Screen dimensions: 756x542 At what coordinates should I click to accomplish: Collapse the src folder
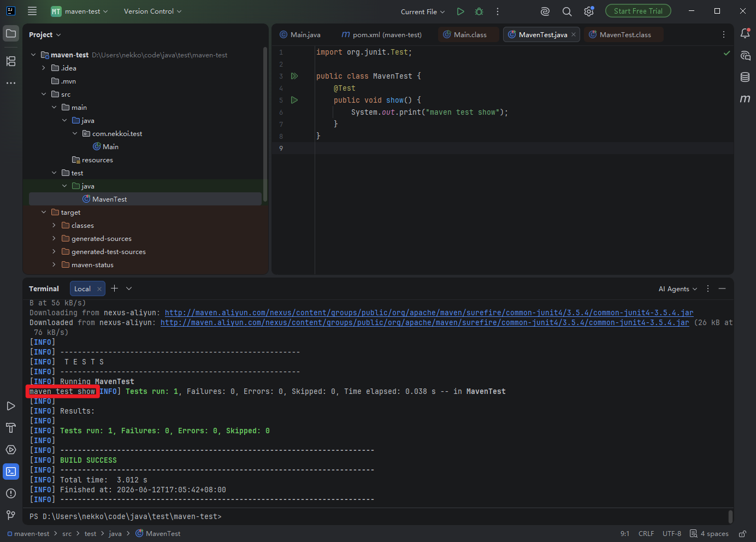pos(44,94)
